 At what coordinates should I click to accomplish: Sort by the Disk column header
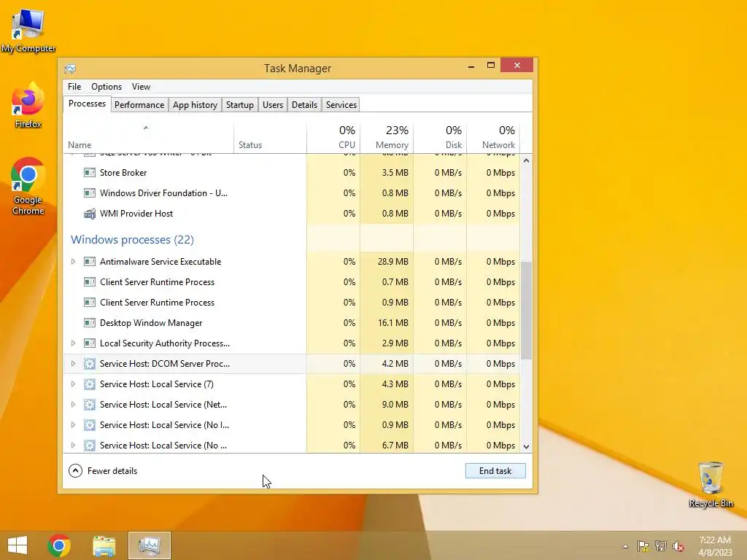pos(440,138)
